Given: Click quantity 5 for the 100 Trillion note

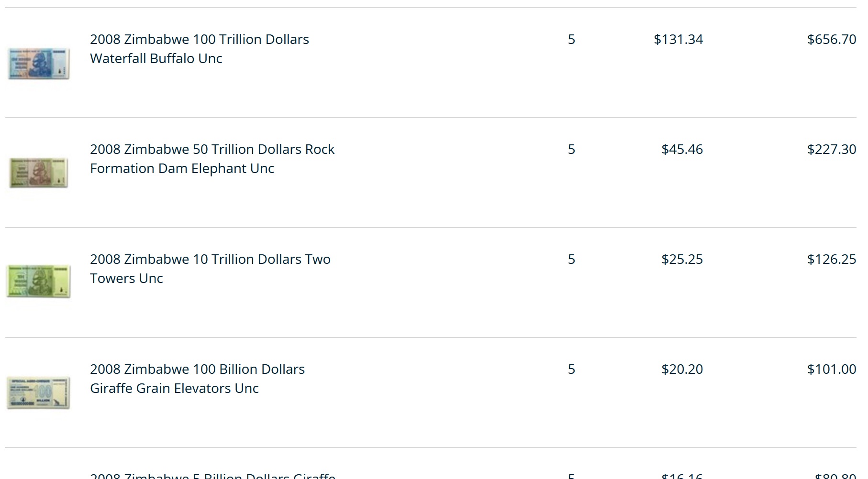Looking at the screenshot, I should pos(571,39).
